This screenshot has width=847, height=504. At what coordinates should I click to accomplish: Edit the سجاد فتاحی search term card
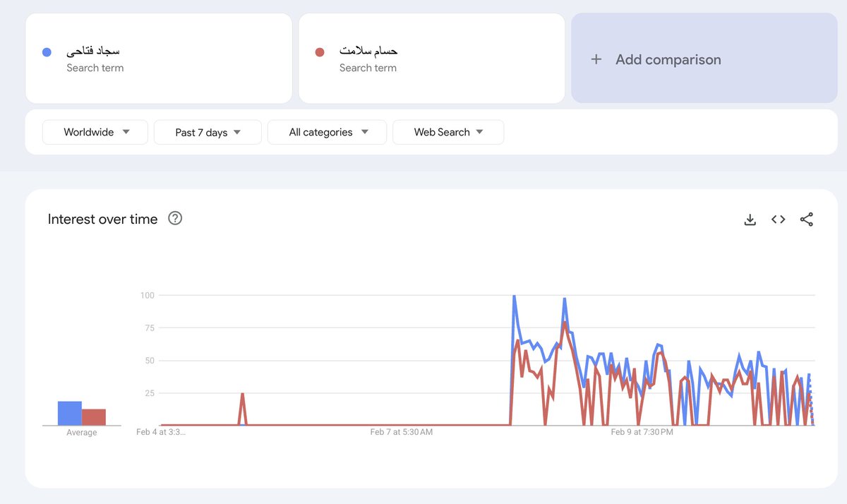pyautogui.click(x=159, y=58)
